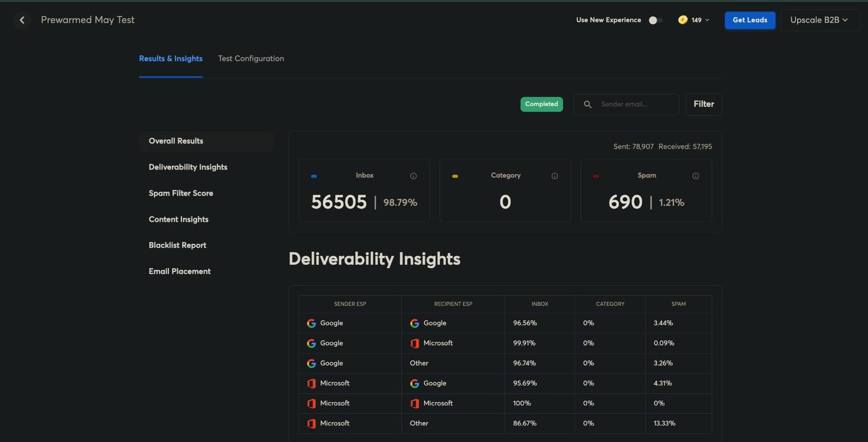Click the Sent: 78,907 text
Screen dimensions: 868x442
coord(634,147)
